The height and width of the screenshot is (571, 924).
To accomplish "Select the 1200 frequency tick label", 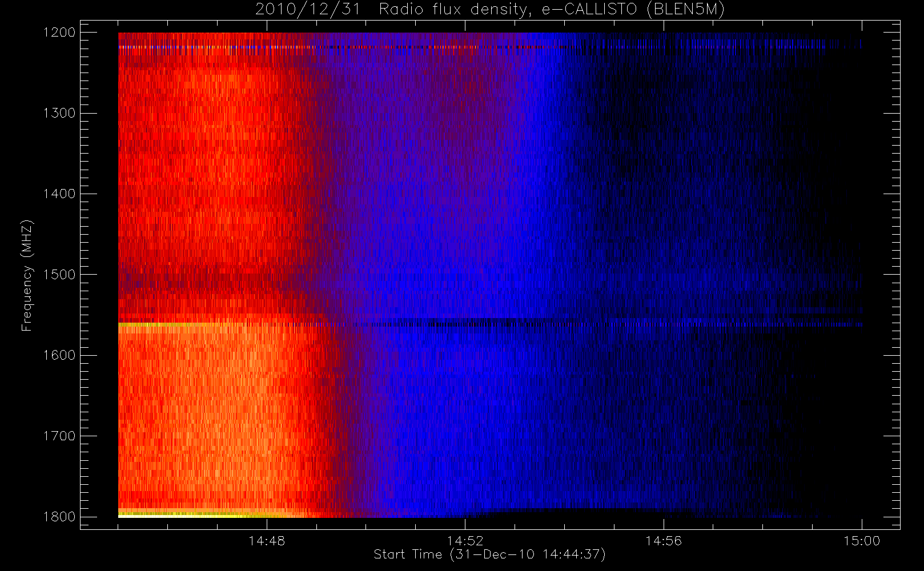I will click(x=60, y=33).
